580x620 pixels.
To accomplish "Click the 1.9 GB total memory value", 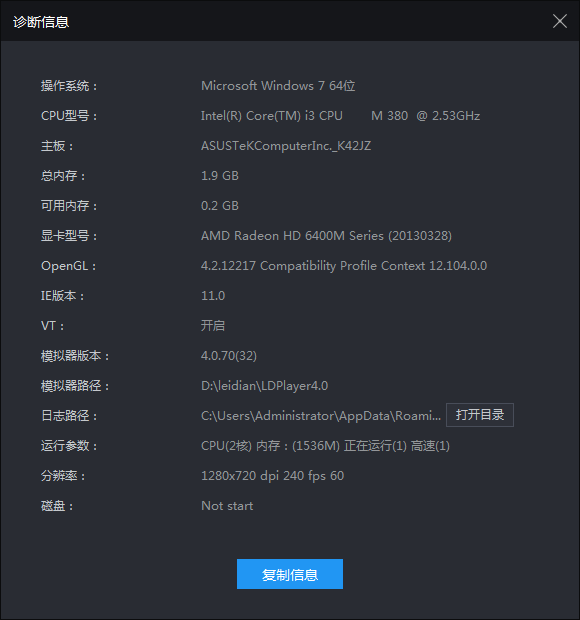I will click(220, 176).
